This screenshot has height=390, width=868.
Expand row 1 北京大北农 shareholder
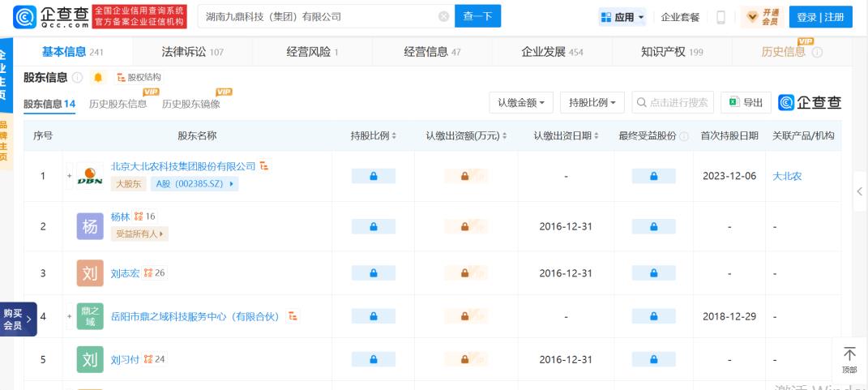click(69, 176)
